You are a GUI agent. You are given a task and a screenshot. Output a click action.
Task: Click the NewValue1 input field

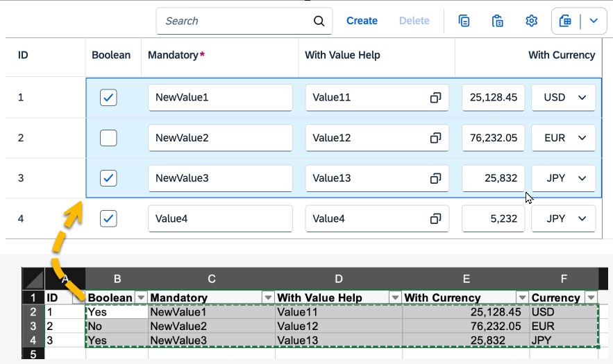pos(219,98)
